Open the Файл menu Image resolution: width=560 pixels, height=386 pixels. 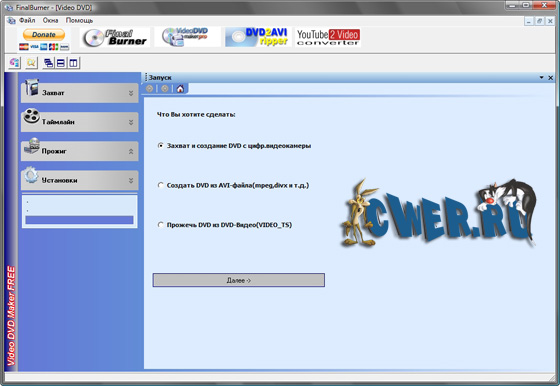click(27, 20)
